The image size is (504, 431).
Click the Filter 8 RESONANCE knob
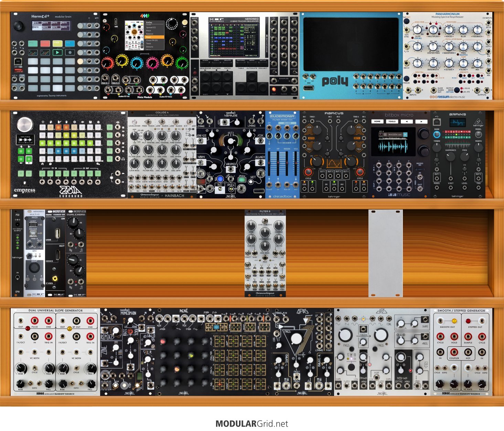click(x=265, y=232)
